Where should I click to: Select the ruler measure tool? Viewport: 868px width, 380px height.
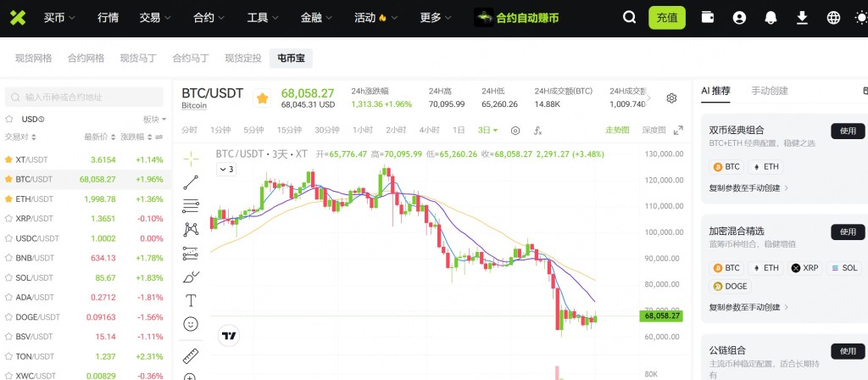coord(191,355)
